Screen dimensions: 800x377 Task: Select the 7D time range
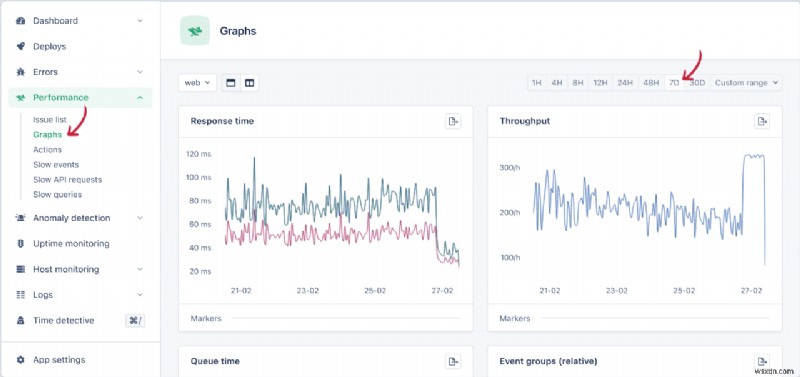click(674, 83)
